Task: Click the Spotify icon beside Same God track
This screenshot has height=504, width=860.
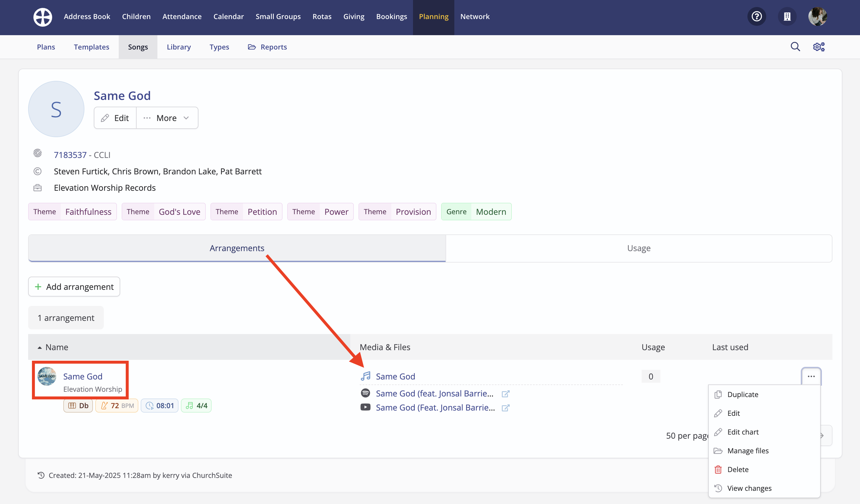Action: click(365, 393)
